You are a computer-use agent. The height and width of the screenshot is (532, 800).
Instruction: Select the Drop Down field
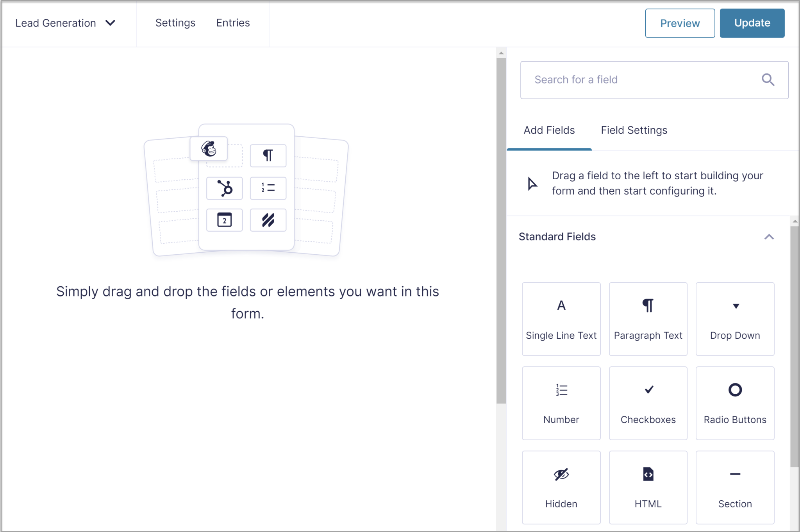pos(734,318)
